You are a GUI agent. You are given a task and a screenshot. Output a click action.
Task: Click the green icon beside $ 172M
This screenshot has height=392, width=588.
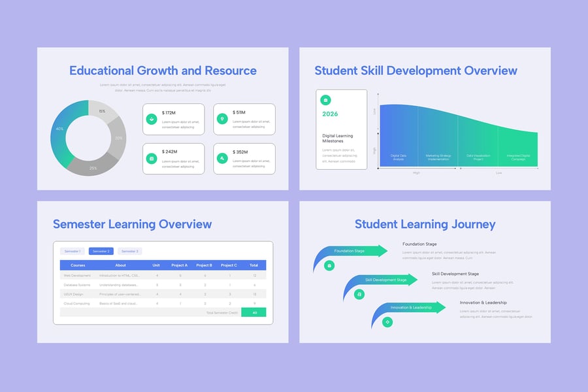click(x=152, y=119)
